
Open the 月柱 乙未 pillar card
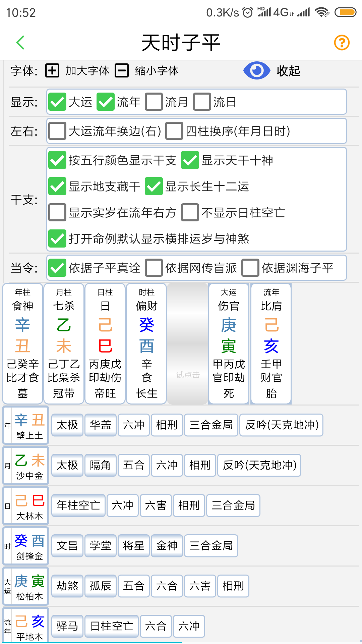pyautogui.click(x=64, y=343)
